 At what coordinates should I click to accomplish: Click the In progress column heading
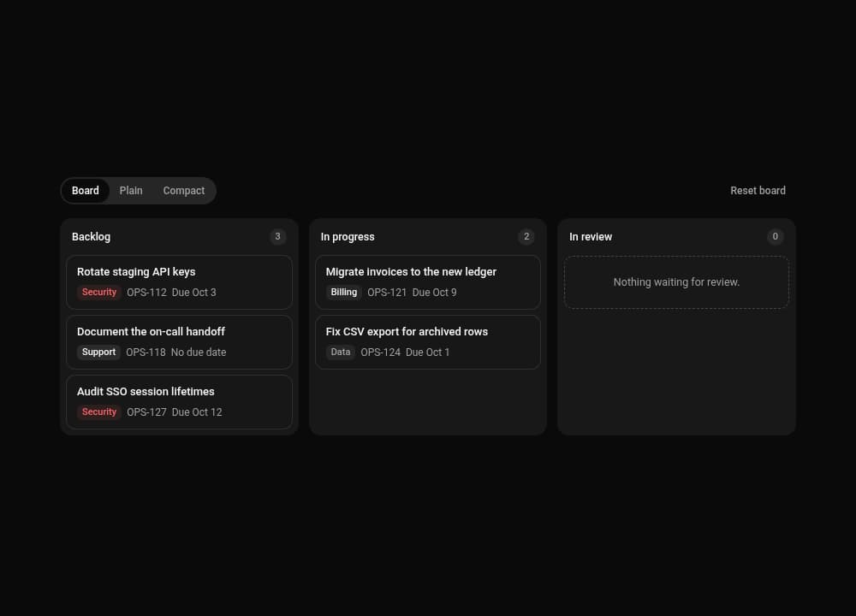click(x=348, y=237)
